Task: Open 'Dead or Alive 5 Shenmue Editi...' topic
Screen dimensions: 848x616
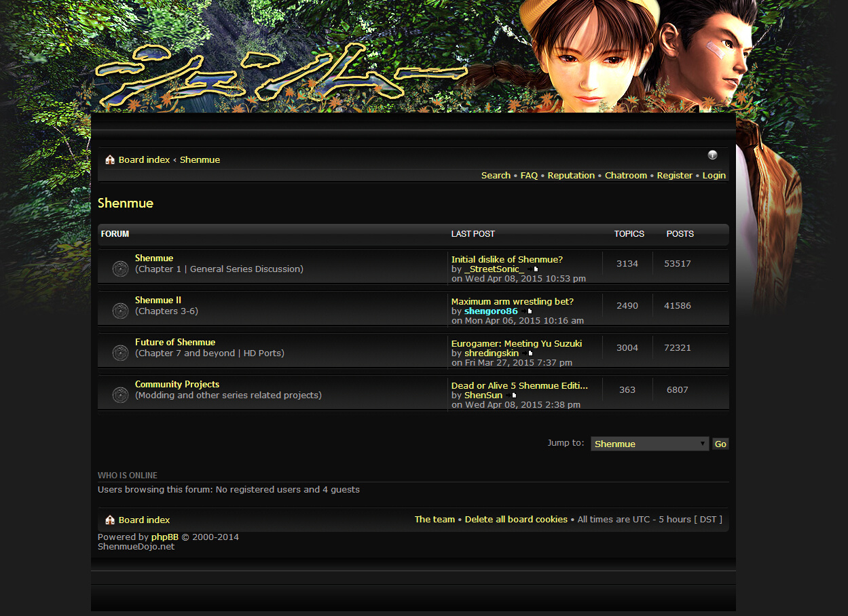Action: pos(520,386)
